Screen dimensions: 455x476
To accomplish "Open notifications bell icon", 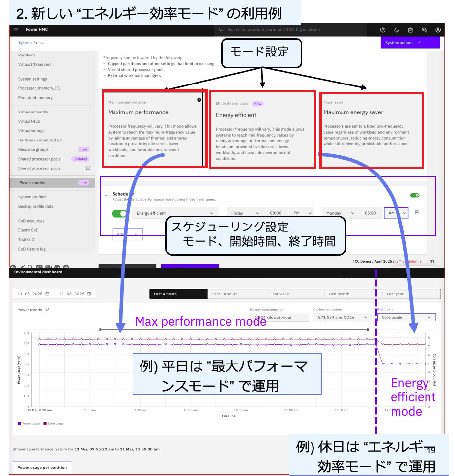I will [397, 30].
